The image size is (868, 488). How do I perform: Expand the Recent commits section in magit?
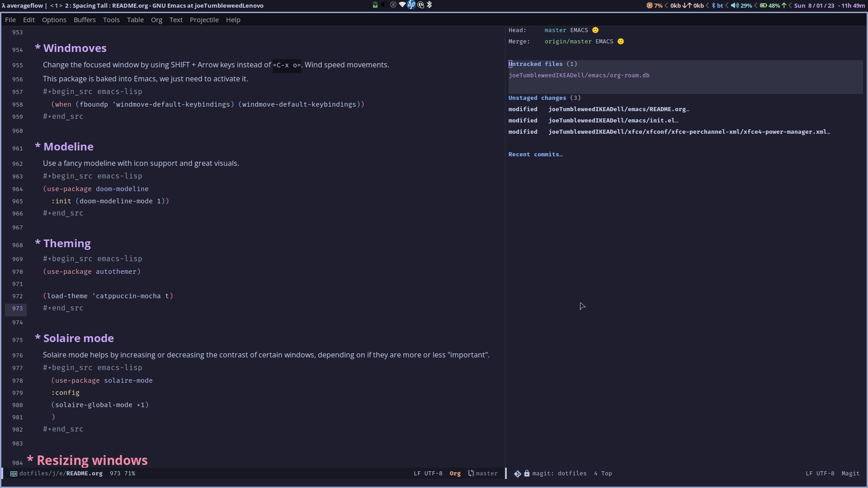535,154
